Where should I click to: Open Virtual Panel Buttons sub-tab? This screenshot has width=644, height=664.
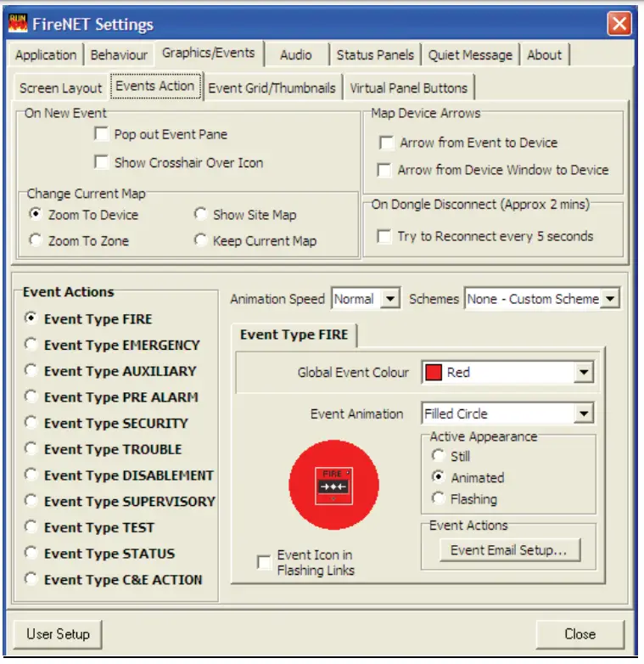[x=408, y=88]
